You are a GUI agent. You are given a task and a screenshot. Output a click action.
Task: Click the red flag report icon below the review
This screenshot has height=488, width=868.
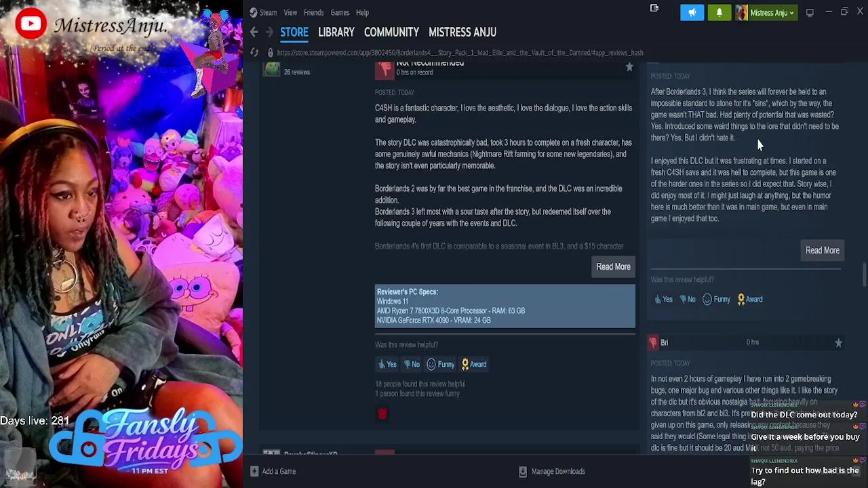[382, 413]
